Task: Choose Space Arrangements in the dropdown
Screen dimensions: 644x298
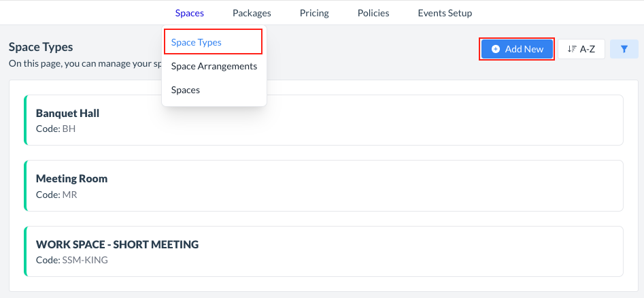Action: click(214, 66)
